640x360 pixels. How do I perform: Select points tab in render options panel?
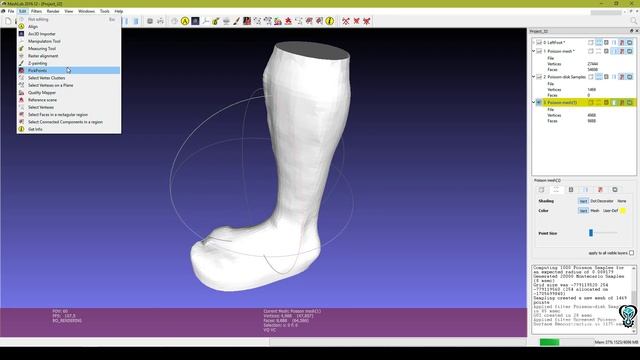556,190
